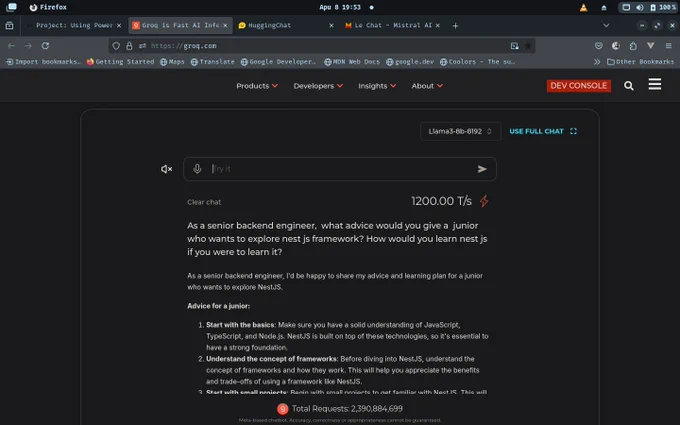Click the V-shaped extension icon
The width and height of the screenshot is (680, 425).
pyautogui.click(x=651, y=46)
